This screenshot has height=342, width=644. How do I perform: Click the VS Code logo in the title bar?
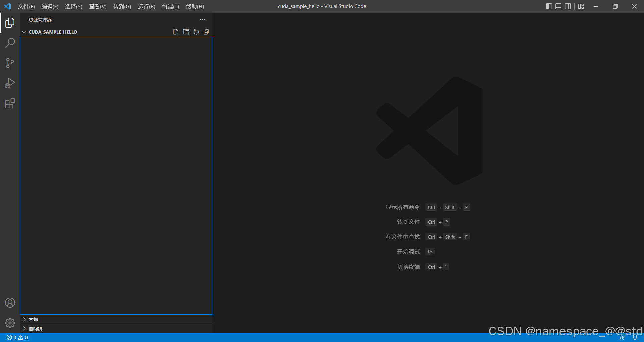[x=7, y=6]
